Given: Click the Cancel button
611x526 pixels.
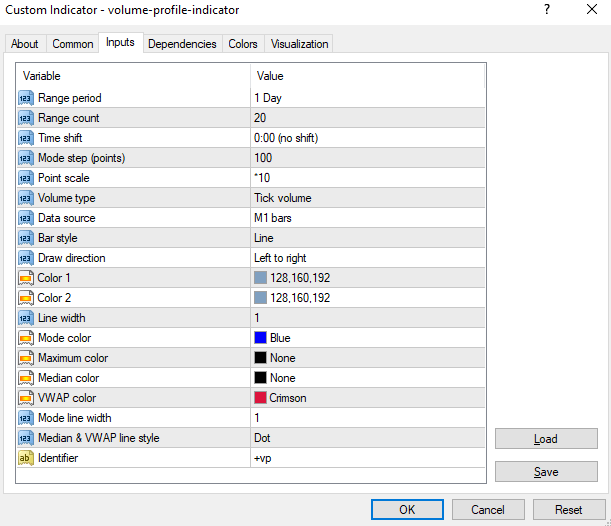Looking at the screenshot, I should click(x=488, y=510).
